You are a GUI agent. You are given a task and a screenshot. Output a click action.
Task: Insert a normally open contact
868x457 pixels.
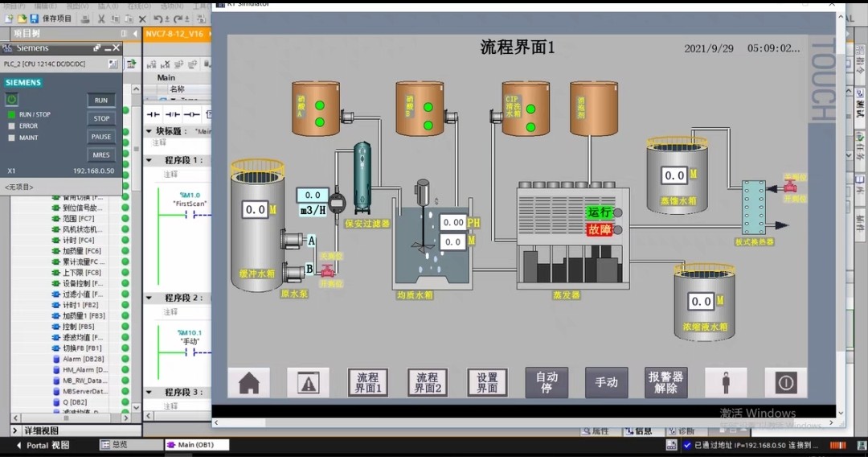[153, 114]
